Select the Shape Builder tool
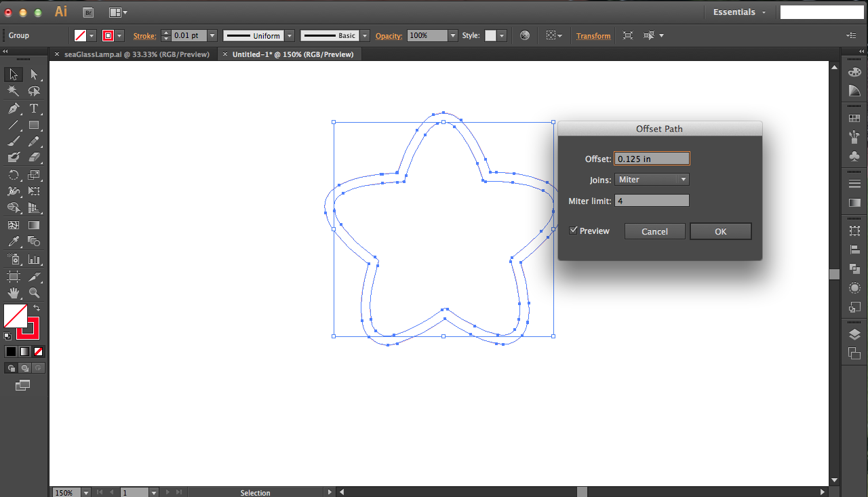 13,208
